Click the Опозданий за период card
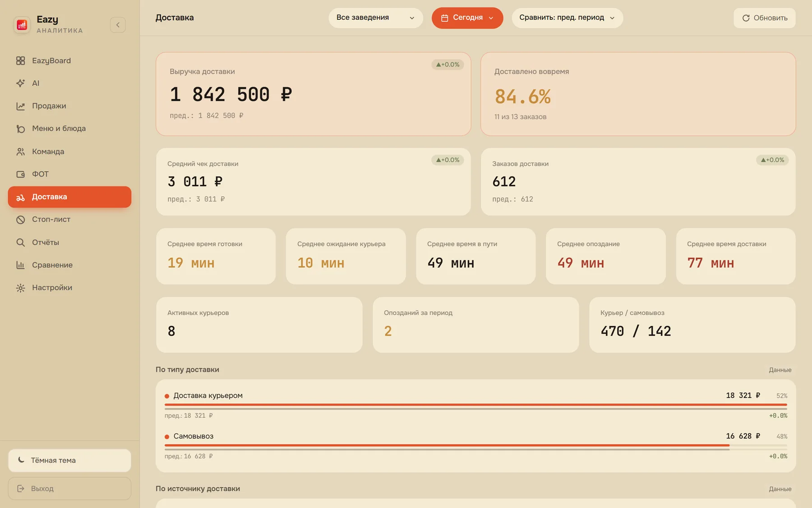Viewport: 812px width, 508px height. point(475,325)
